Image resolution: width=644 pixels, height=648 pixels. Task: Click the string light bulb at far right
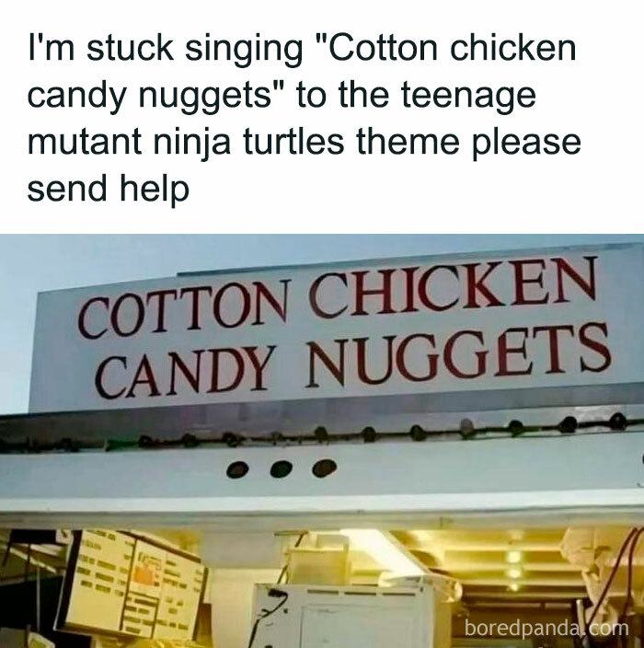[x=617, y=422]
